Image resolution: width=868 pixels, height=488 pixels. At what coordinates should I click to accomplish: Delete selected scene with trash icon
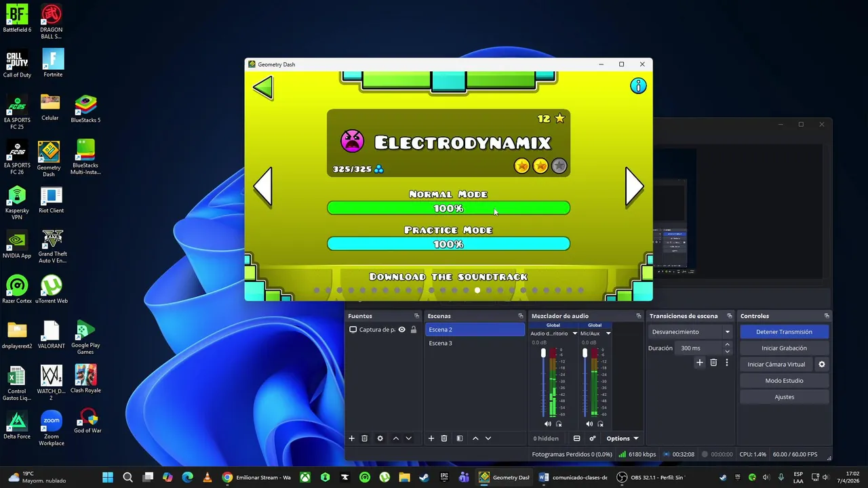[x=444, y=439]
